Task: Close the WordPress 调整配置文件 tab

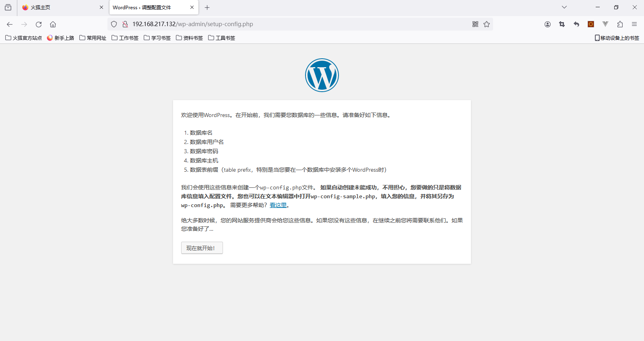Action: [x=192, y=7]
